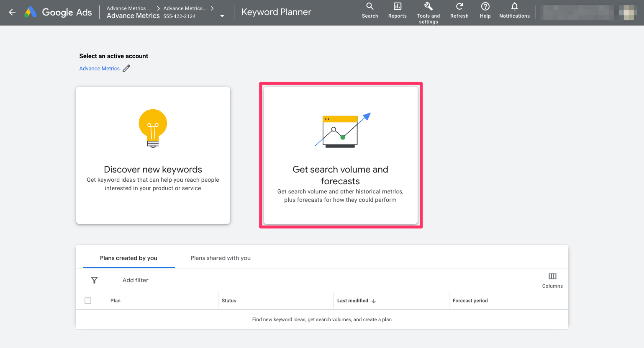Screen dimensions: 644x348
Task: Open the Plans created by you tab
Action: (x=128, y=258)
